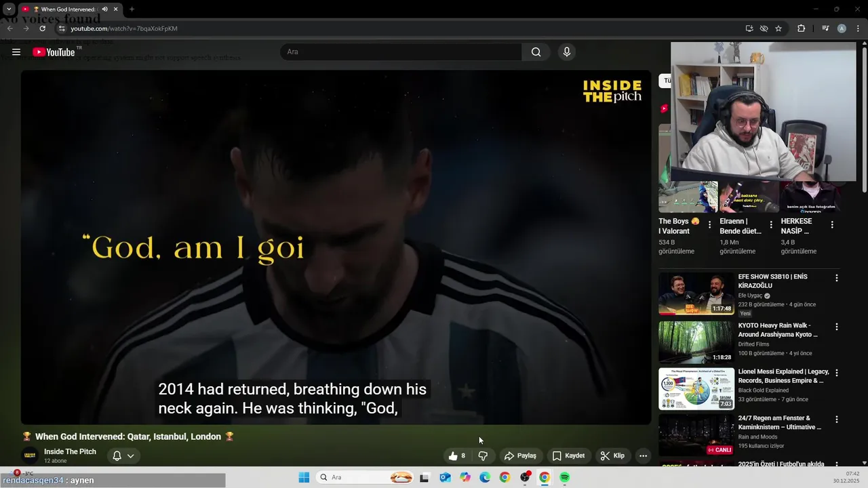Screen dimensions: 868x488
Task: Like the video with thumbs-up button
Action: (457, 455)
